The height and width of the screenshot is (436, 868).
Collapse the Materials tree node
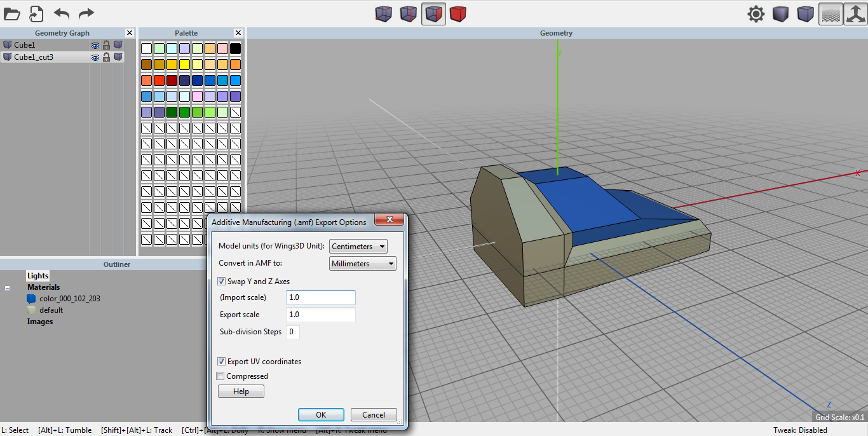[8, 288]
